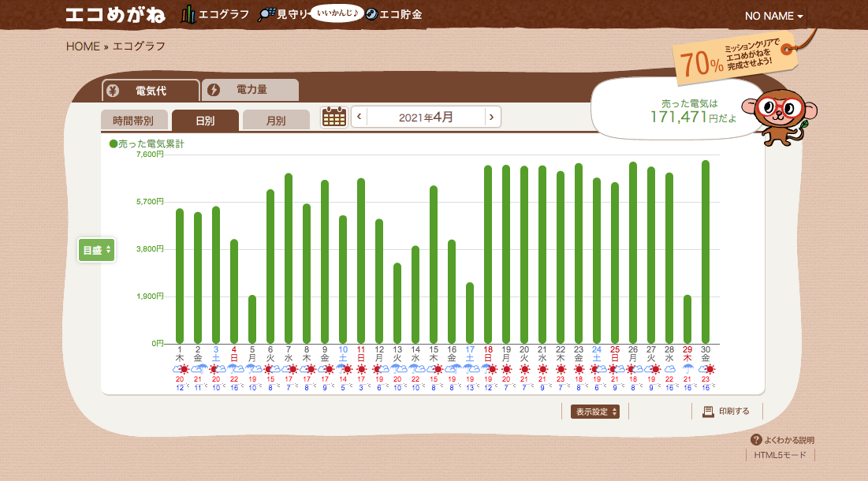Select the bar for April 13
This screenshot has width=868, height=481.
click(397, 304)
